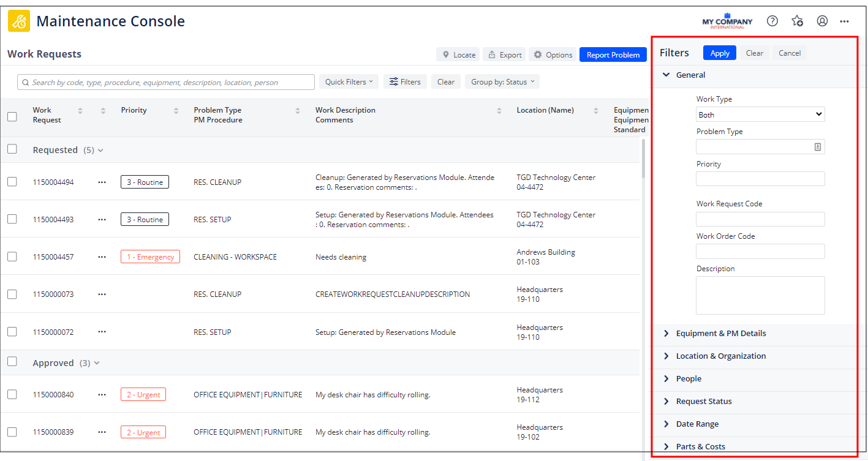Click the row actions ellipsis for request 1150004494
868x461 pixels.
tap(102, 182)
